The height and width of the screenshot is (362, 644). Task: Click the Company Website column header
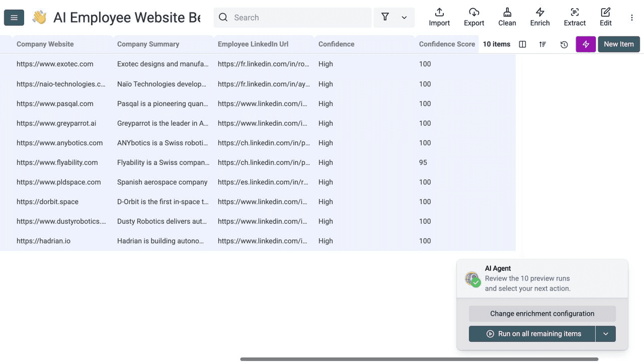(x=45, y=44)
